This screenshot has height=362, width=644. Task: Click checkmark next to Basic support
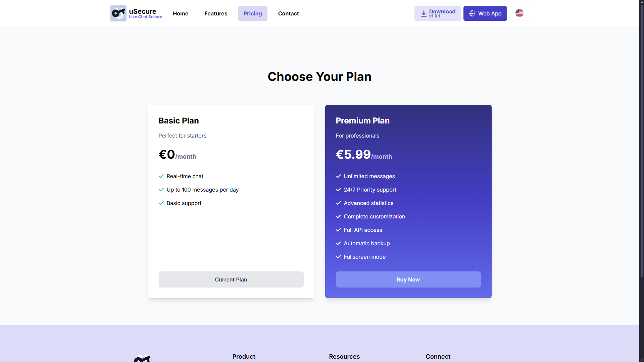[161, 203]
